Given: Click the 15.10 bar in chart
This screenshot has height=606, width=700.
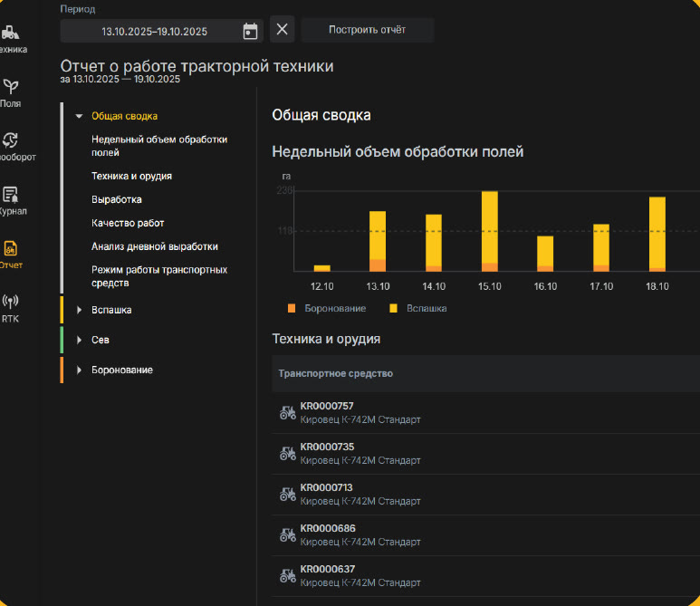Looking at the screenshot, I should [490, 231].
